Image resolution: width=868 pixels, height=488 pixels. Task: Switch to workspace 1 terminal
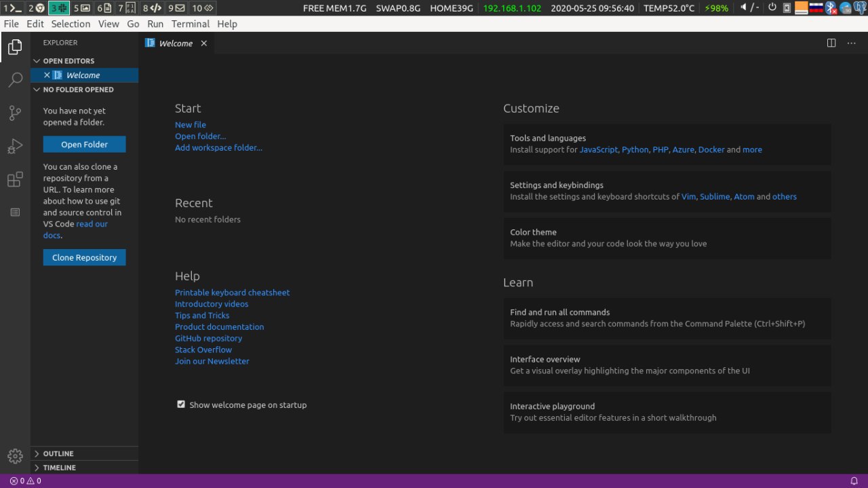(13, 8)
